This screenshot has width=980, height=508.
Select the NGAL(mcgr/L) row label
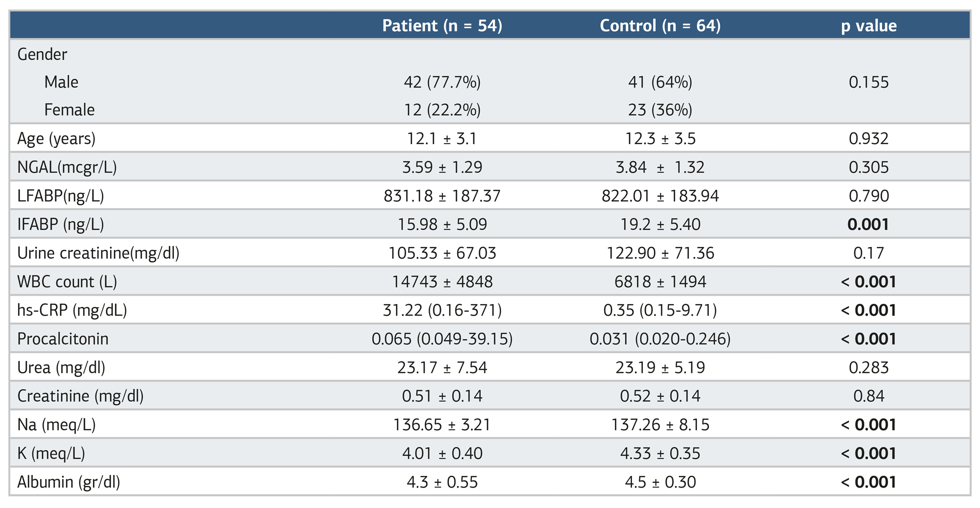[x=67, y=167]
